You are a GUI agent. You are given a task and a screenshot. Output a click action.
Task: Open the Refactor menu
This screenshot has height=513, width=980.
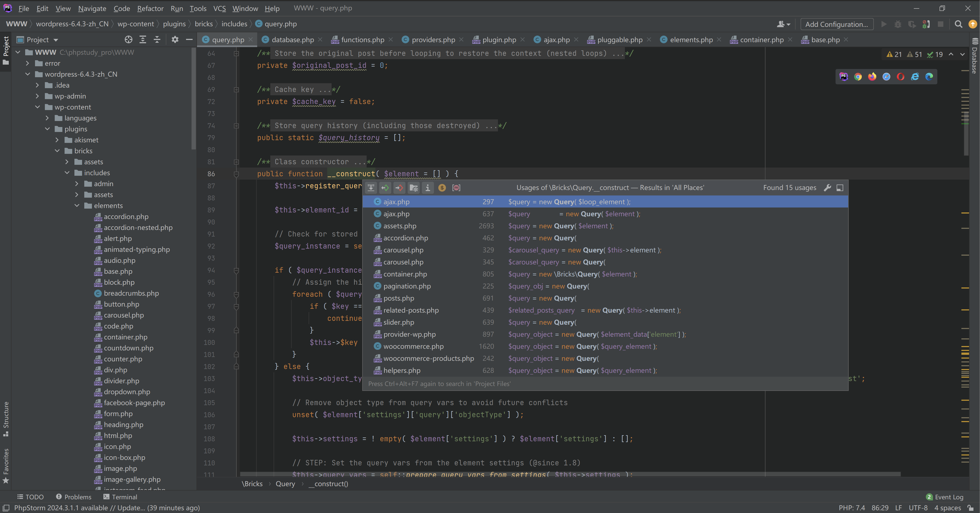pyautogui.click(x=150, y=8)
